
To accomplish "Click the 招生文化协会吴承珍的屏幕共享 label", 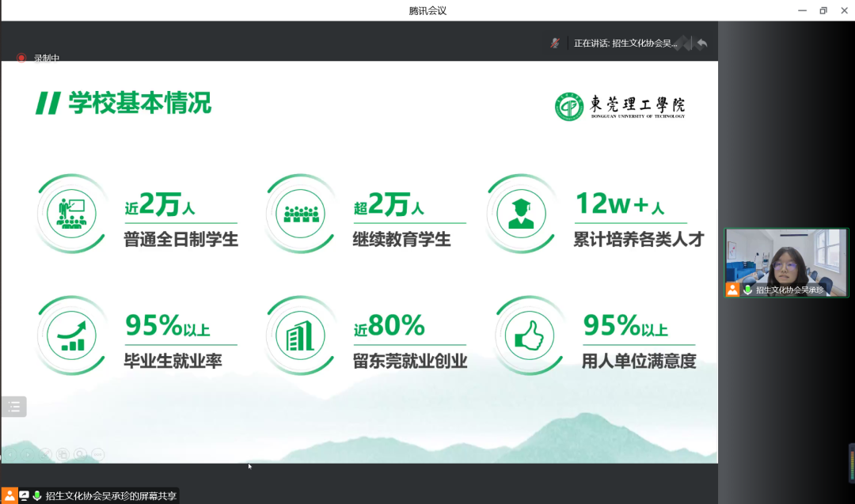I will pyautogui.click(x=111, y=496).
